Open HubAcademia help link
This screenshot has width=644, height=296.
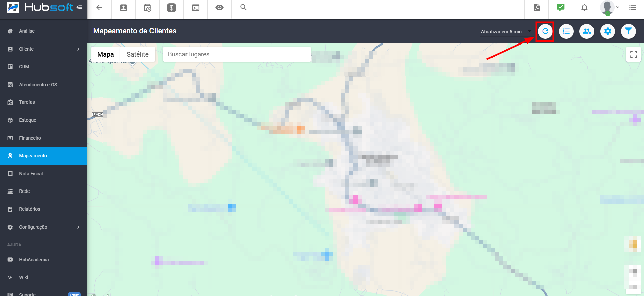pyautogui.click(x=43, y=260)
